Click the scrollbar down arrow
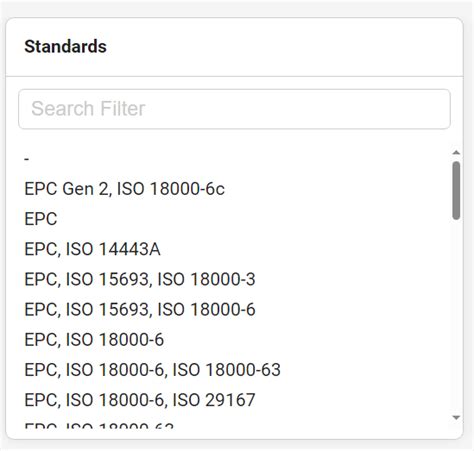The width and height of the screenshot is (474, 451). pyautogui.click(x=456, y=417)
